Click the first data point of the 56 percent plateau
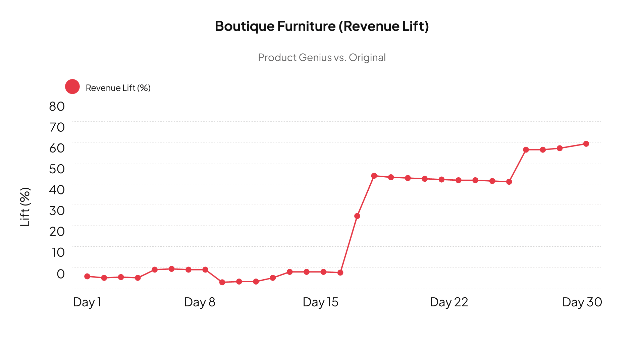The width and height of the screenshot is (644, 362). pos(526,150)
